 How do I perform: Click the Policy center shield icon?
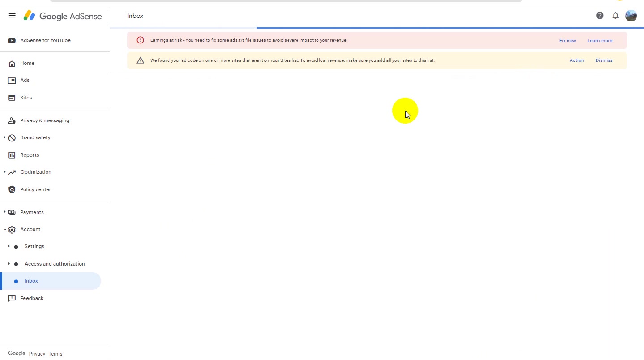[x=12, y=189]
